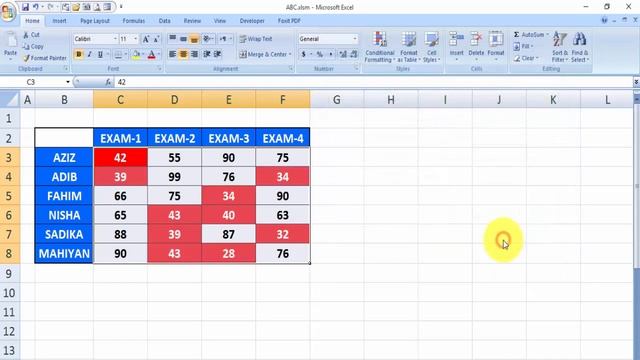The height and width of the screenshot is (360, 640).
Task: Open the Font dialog launcher
Action: (x=159, y=69)
